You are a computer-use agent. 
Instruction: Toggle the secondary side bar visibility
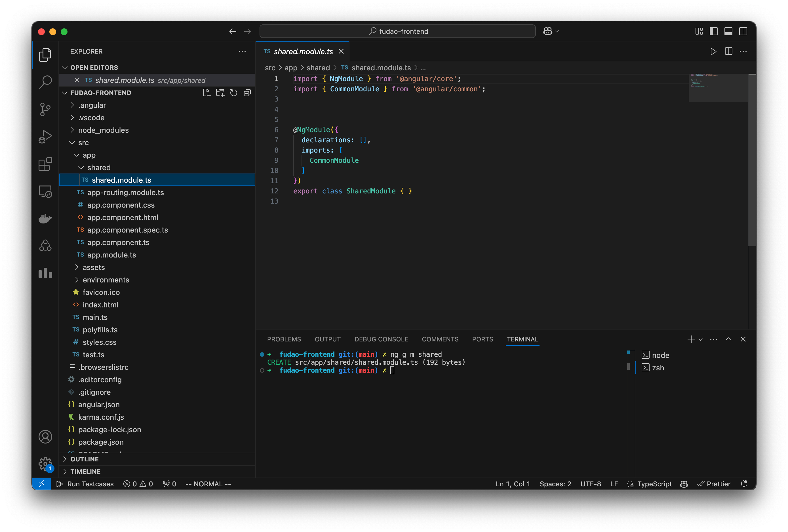pos(743,31)
